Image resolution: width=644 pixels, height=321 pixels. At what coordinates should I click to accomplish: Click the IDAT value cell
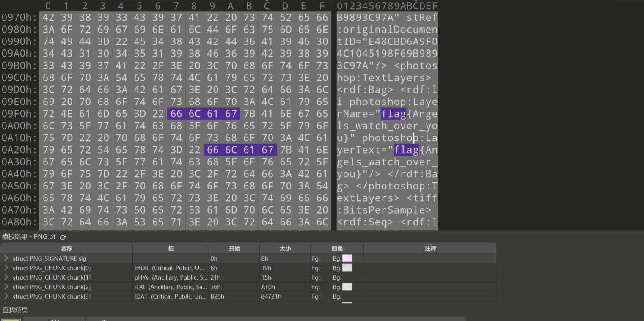click(171, 296)
